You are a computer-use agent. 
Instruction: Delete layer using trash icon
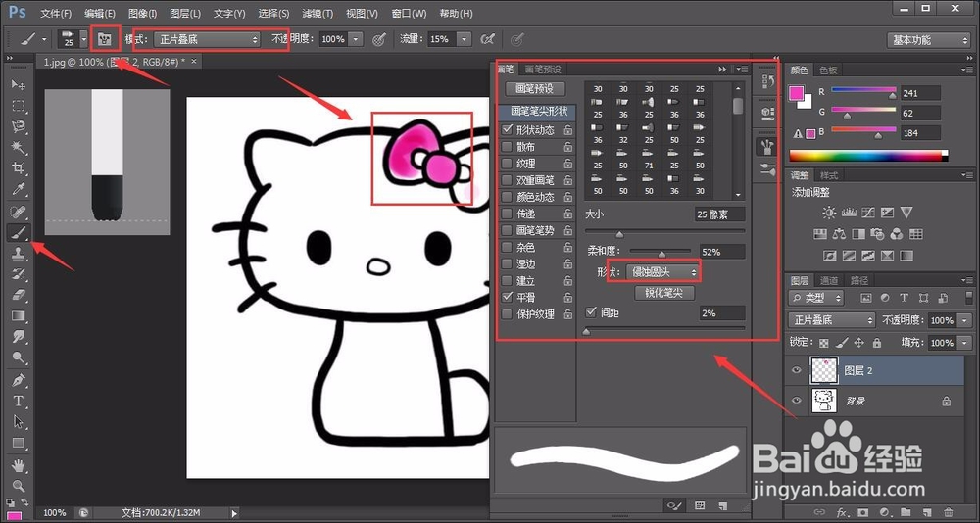click(948, 512)
